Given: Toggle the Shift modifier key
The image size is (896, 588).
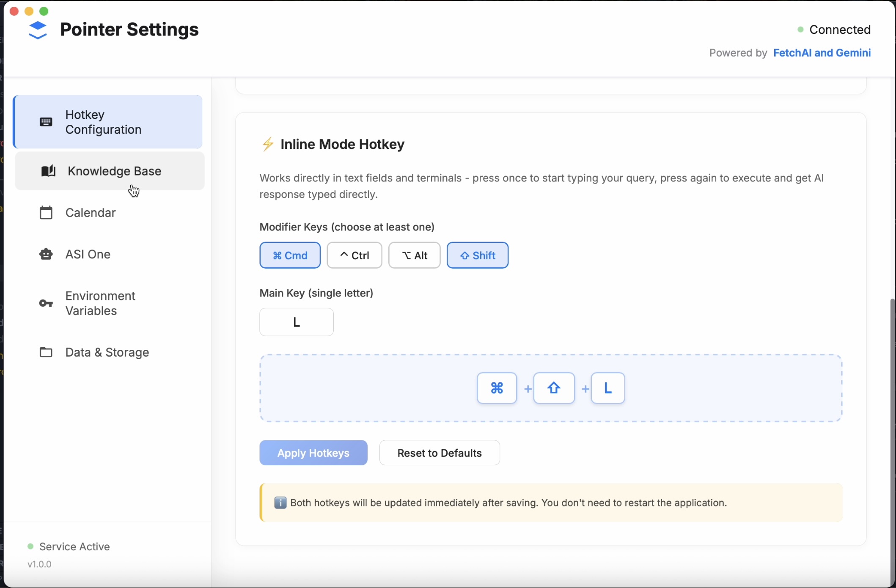Looking at the screenshot, I should pos(477,256).
